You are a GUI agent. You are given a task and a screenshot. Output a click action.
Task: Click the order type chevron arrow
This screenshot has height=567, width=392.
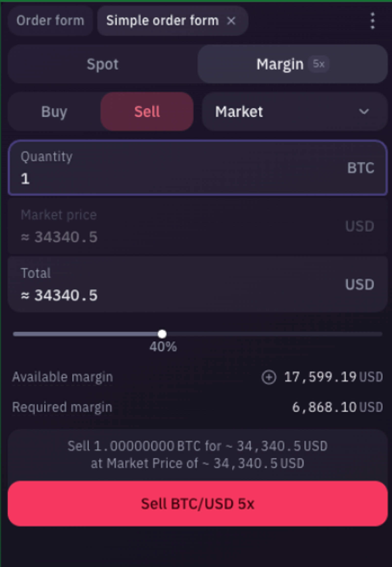click(x=364, y=112)
